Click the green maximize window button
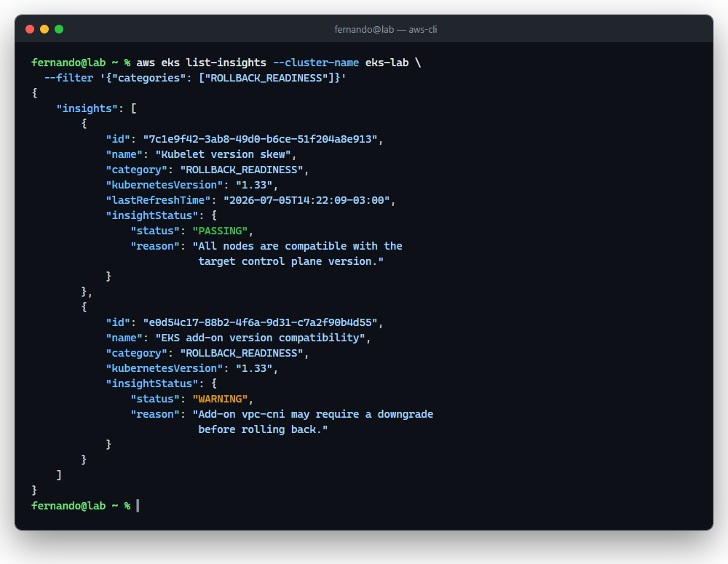Image resolution: width=728 pixels, height=564 pixels. [59, 29]
